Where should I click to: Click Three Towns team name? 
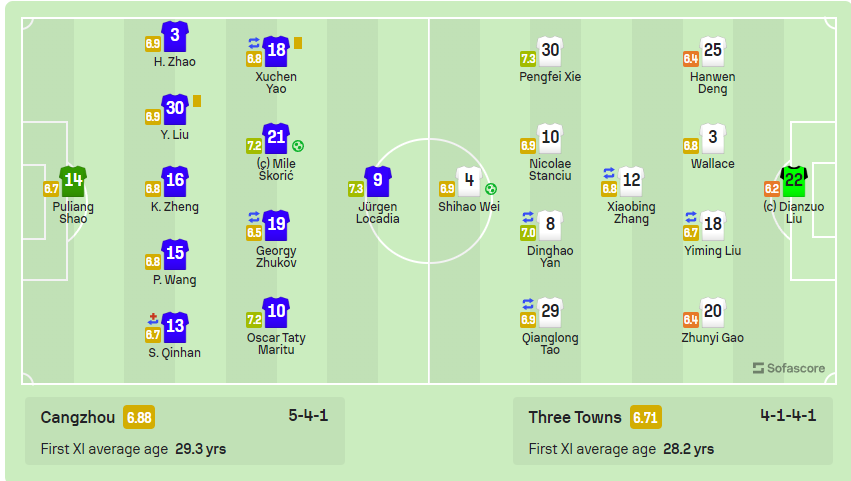click(x=575, y=417)
